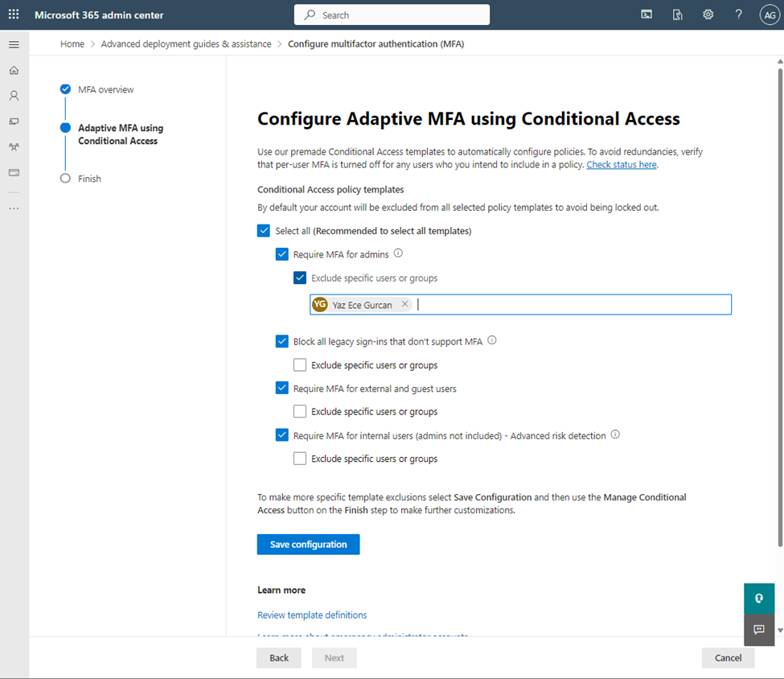Image resolution: width=784 pixels, height=679 pixels.
Task: Remove Yaz Ece Gurcan from exclusion field
Action: click(x=405, y=304)
